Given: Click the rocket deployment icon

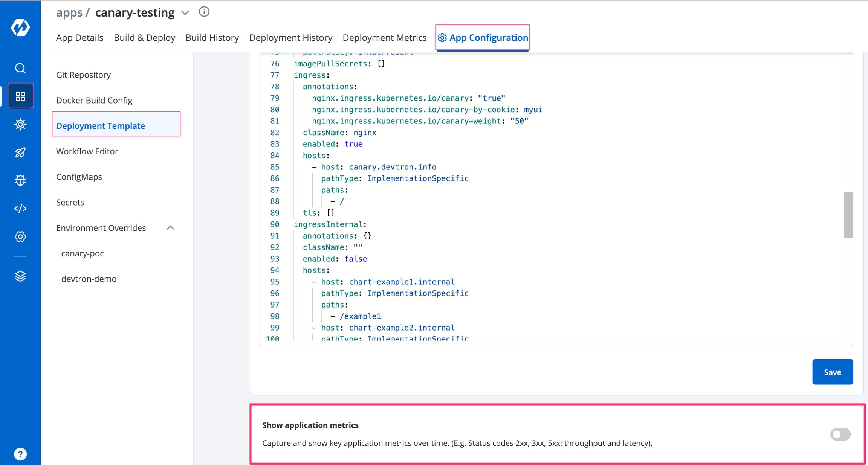Looking at the screenshot, I should pyautogui.click(x=20, y=152).
